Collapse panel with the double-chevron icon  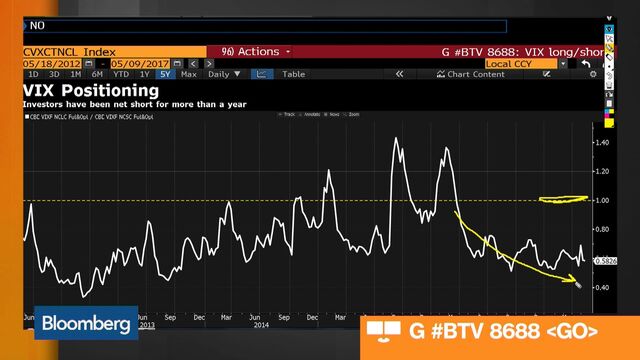pos(400,74)
